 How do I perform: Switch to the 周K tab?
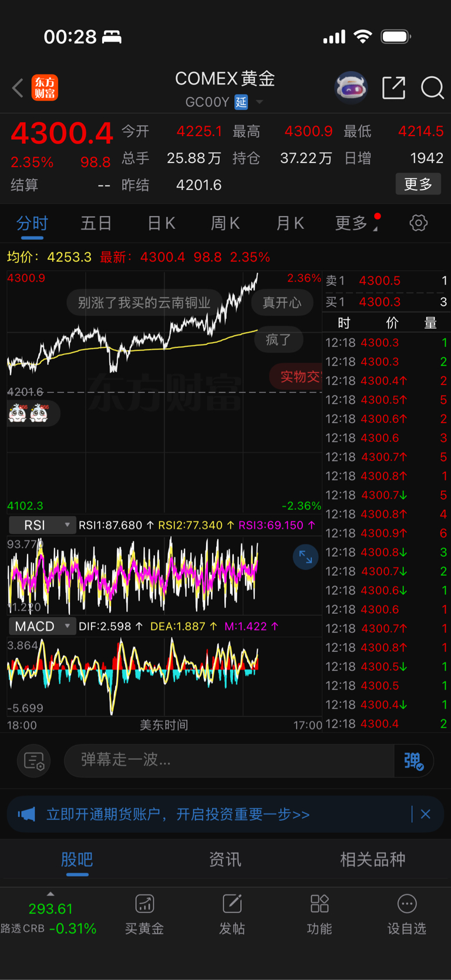coord(225,223)
